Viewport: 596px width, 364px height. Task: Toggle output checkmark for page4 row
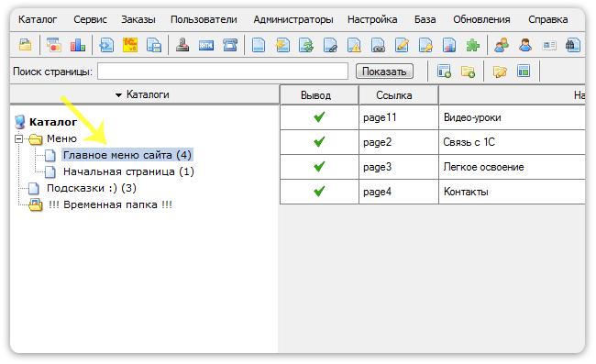319,191
